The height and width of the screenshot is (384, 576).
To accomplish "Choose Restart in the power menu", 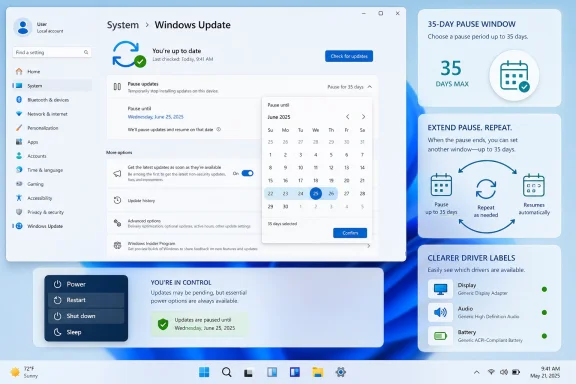I will tap(86, 300).
